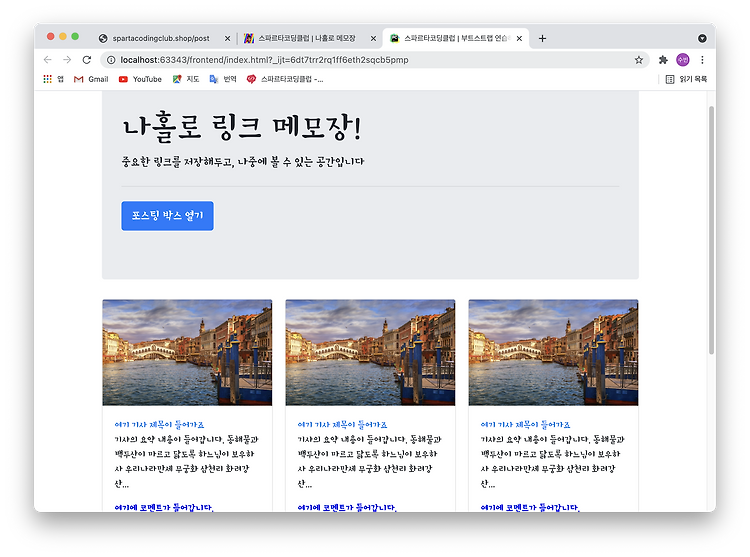
Task: Reload the page with the refresh icon
Action: pos(87,60)
